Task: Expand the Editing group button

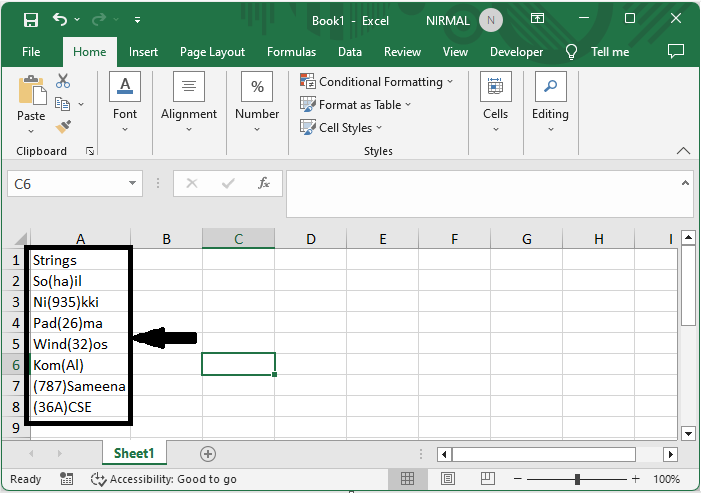Action: point(550,102)
